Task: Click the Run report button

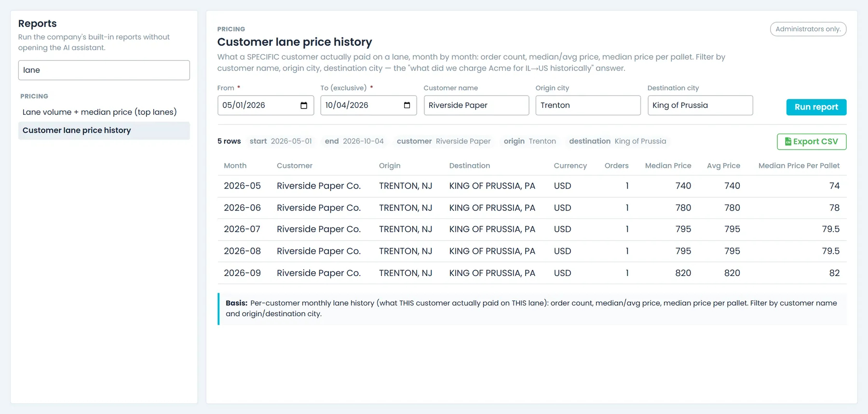Action: point(816,107)
